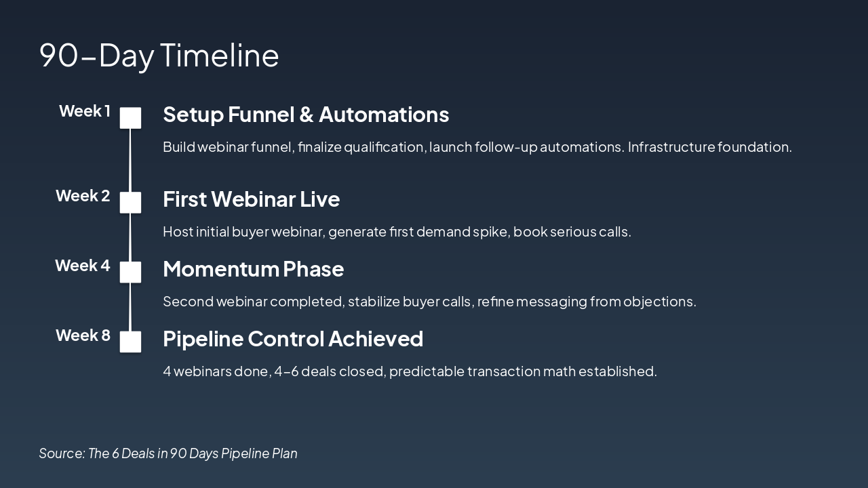The image size is (868, 488).
Task: Select the "Setup Funnel & Automations" heading
Action: tap(306, 115)
